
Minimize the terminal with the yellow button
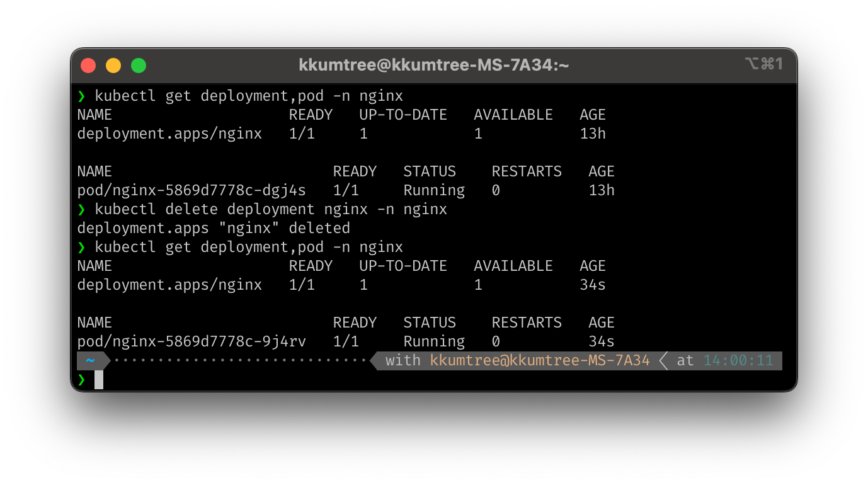113,65
